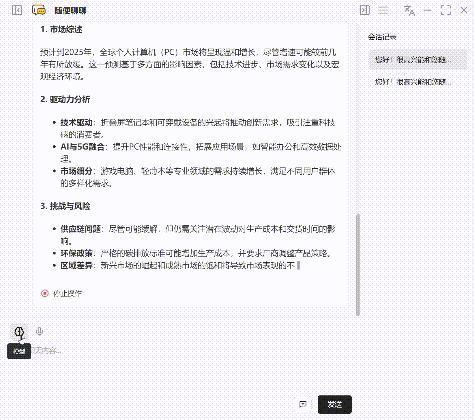Close the chat window
Screen dimensions: 474x420
tap(464, 10)
